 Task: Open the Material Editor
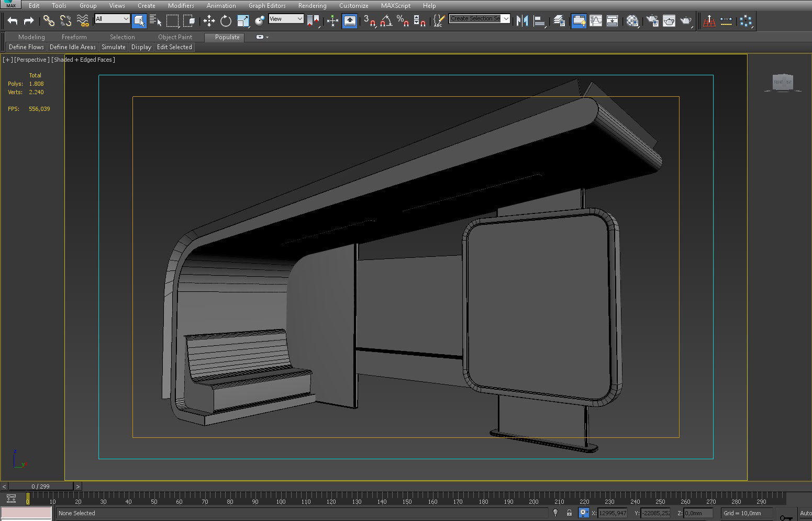pos(632,21)
